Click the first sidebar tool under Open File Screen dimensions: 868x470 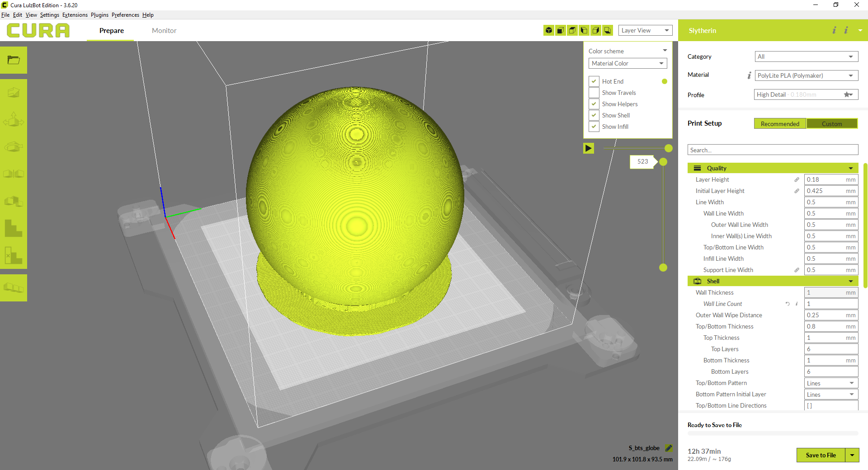tap(14, 92)
